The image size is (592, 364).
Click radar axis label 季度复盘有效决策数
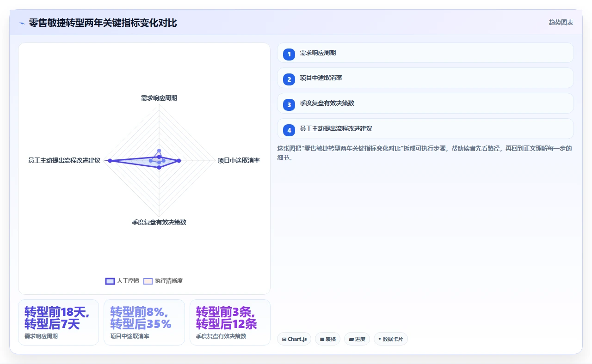(x=159, y=222)
